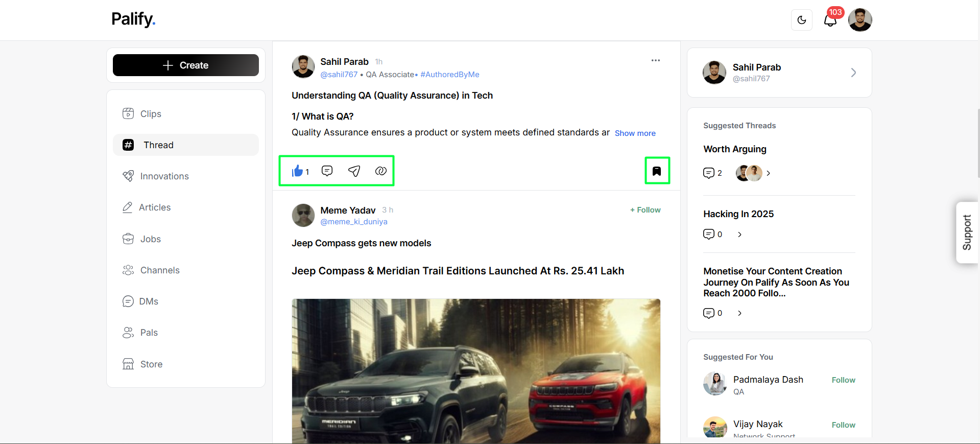The image size is (980, 444).
Task: Click the Innovations rocket icon
Action: pyautogui.click(x=128, y=176)
